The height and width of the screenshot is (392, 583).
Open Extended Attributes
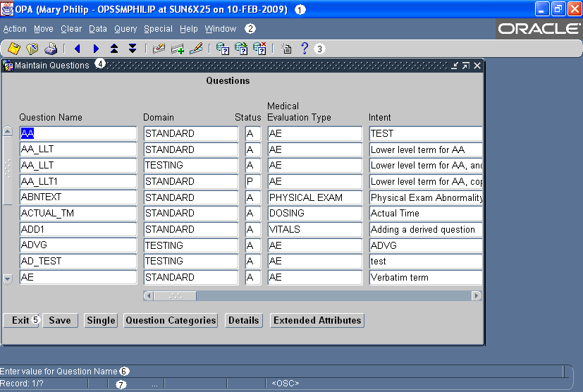point(317,320)
